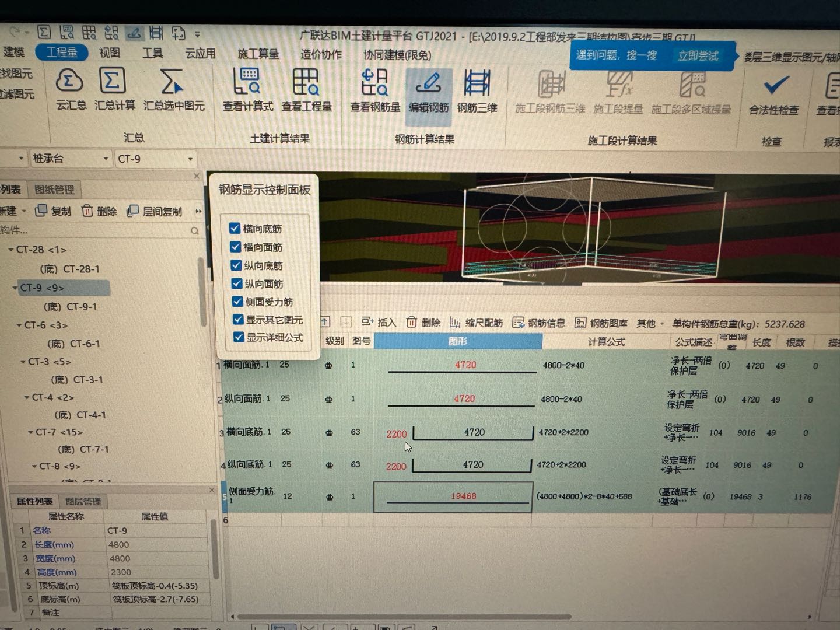Click the sigma icon in quick access toolbar
Image resolution: width=840 pixels, height=630 pixels.
44,32
